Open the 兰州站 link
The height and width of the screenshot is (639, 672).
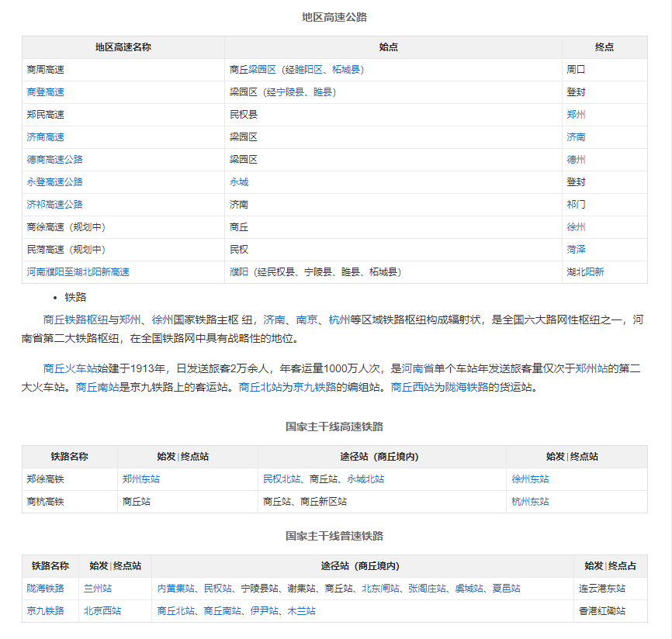[98, 589]
